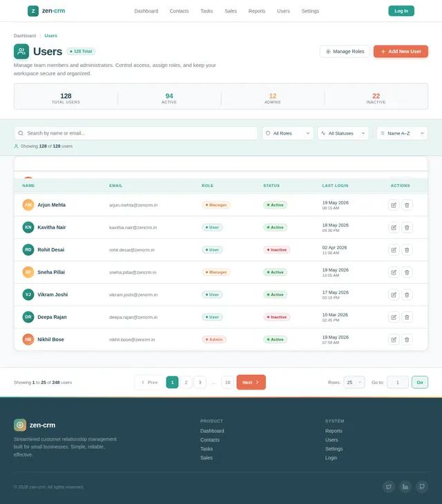Change rows per page dropdown
The image size is (442, 504).
[x=354, y=382]
